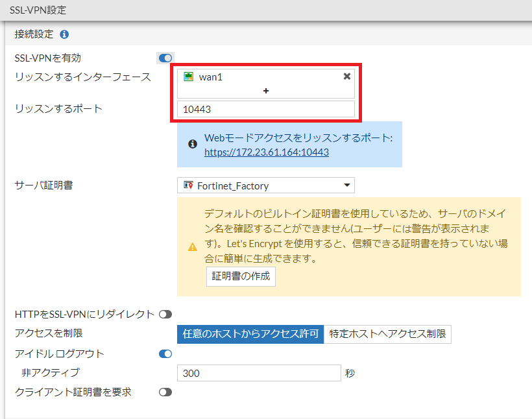Click the wan1 interface icon
Viewport: 532px width, 419px height.
click(x=189, y=77)
